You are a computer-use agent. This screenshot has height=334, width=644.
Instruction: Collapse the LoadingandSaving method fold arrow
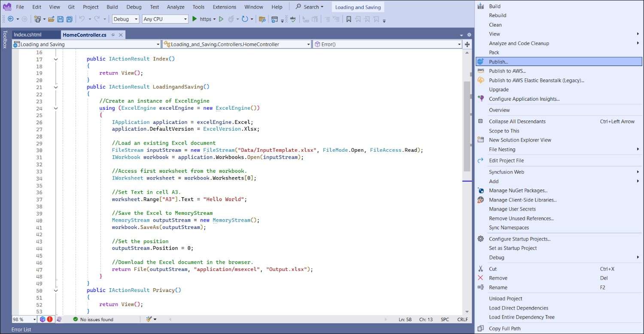[56, 87]
